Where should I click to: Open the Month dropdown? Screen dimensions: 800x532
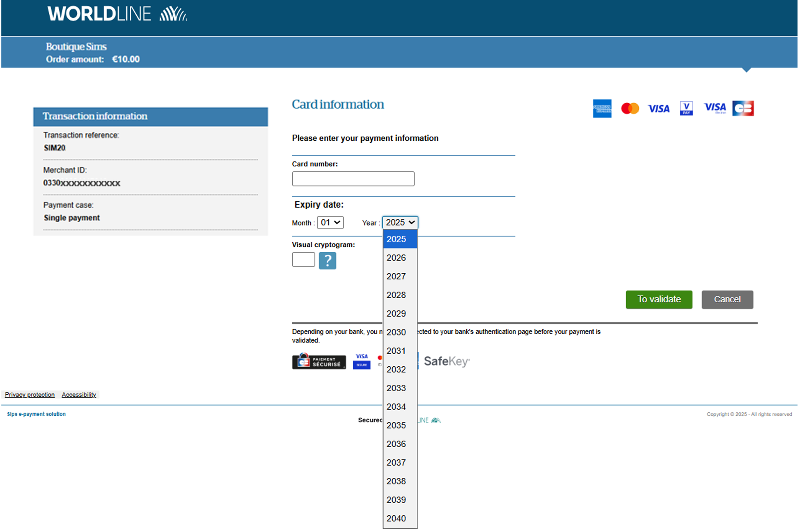(x=330, y=223)
